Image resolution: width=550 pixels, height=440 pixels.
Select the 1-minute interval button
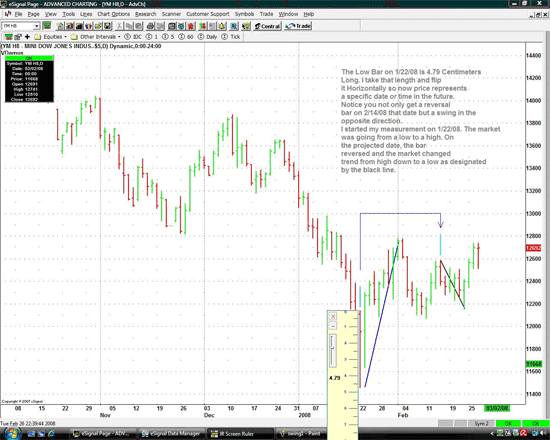coord(152,36)
